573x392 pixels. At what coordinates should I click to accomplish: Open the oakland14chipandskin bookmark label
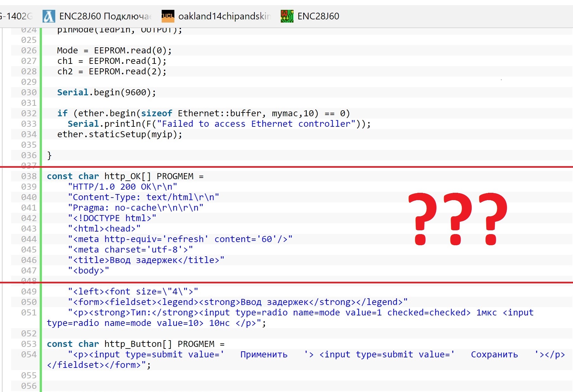pos(224,16)
